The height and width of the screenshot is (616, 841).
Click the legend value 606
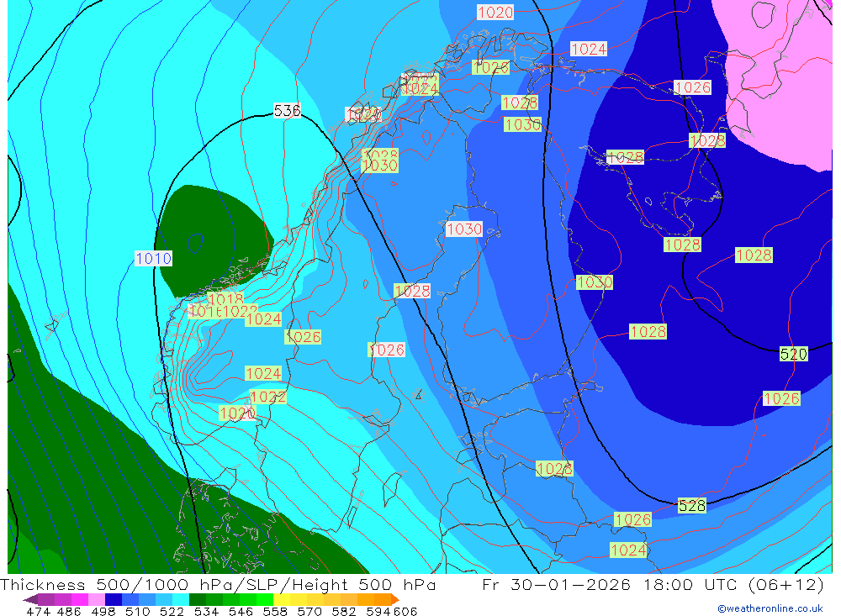[x=405, y=611]
